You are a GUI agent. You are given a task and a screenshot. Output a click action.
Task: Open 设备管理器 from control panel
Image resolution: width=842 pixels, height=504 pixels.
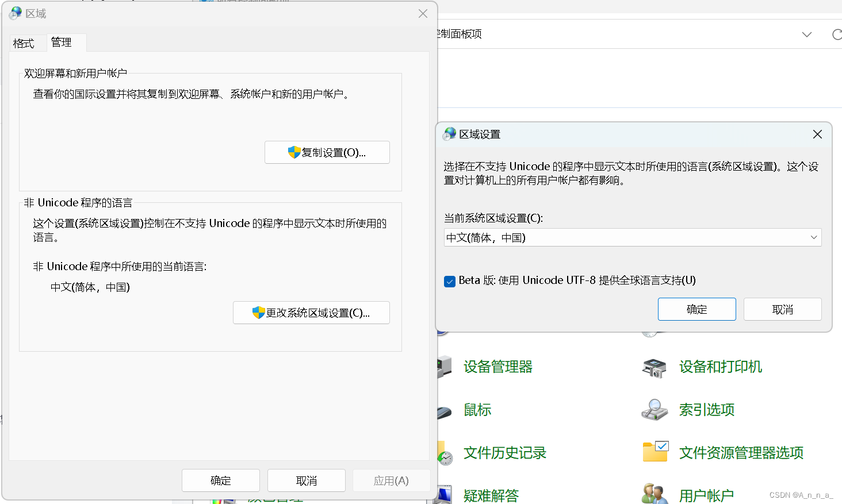[497, 367]
